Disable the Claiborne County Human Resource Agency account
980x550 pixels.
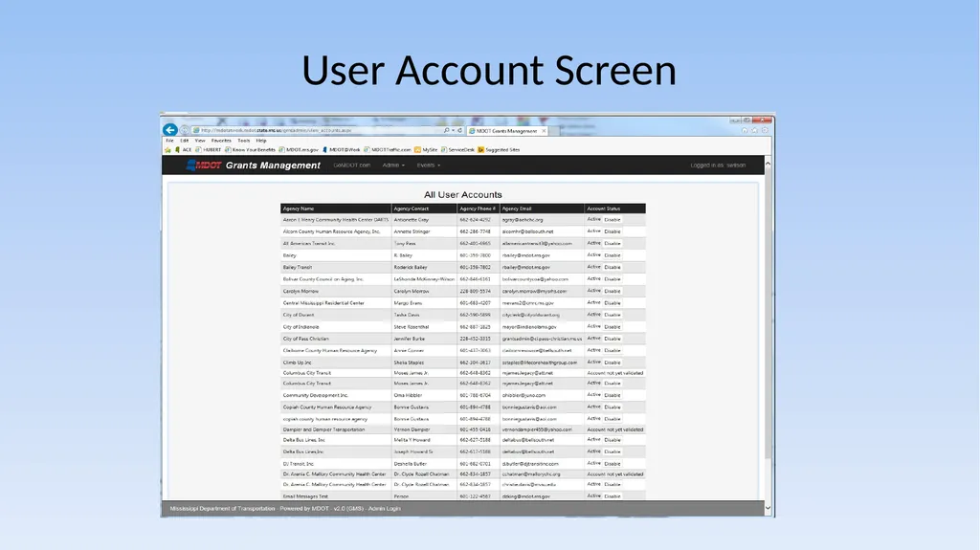tap(612, 351)
